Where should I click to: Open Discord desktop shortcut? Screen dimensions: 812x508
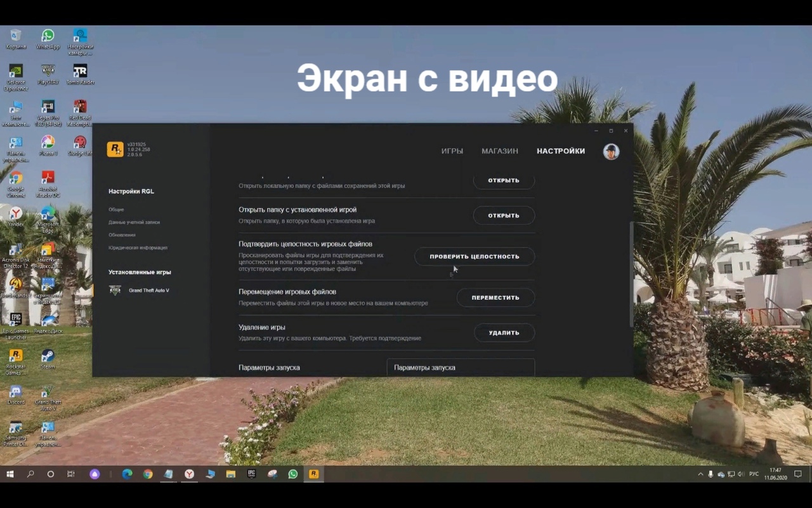[x=16, y=394]
